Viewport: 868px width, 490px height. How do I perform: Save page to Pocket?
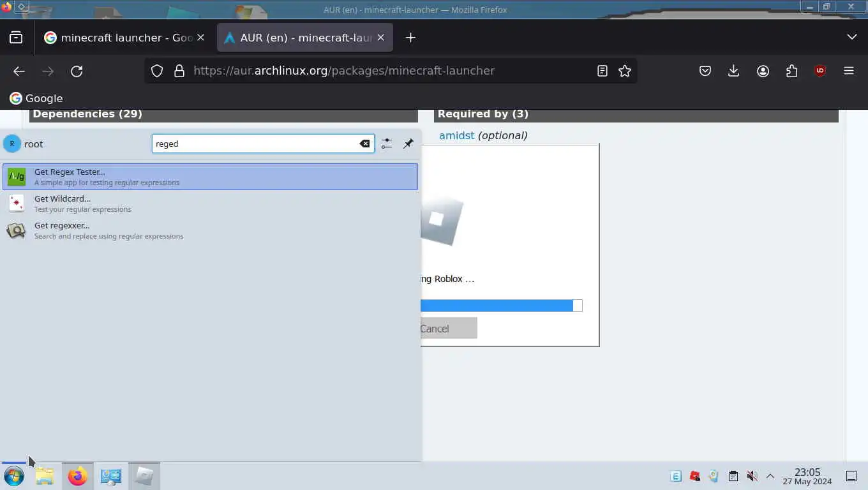tap(705, 71)
